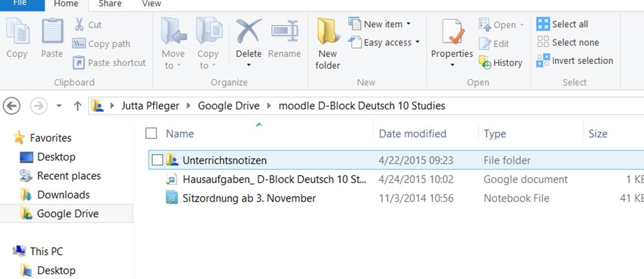Click the Delete icon in the ribbon
This screenshot has width=644, height=279.
[248, 32]
